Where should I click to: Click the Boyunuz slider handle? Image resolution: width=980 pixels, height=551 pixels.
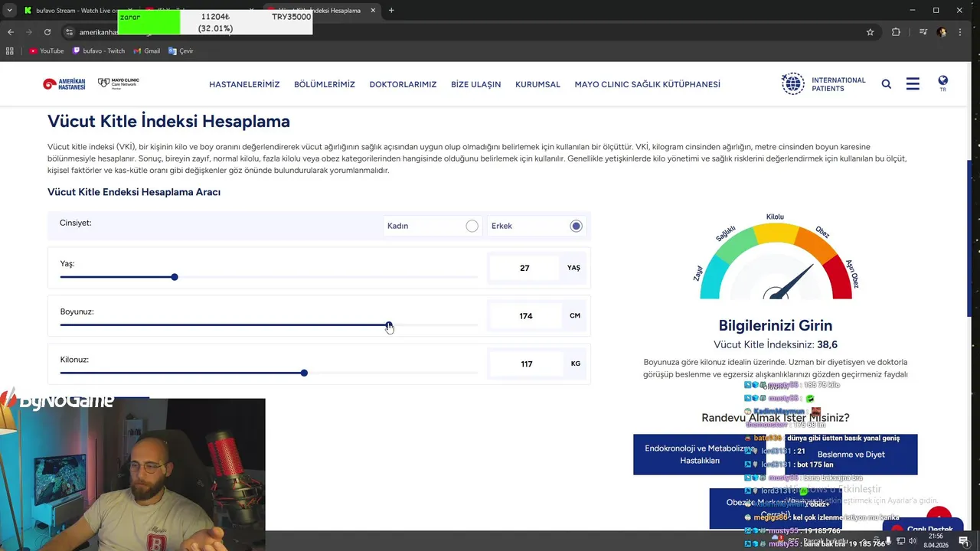389,325
